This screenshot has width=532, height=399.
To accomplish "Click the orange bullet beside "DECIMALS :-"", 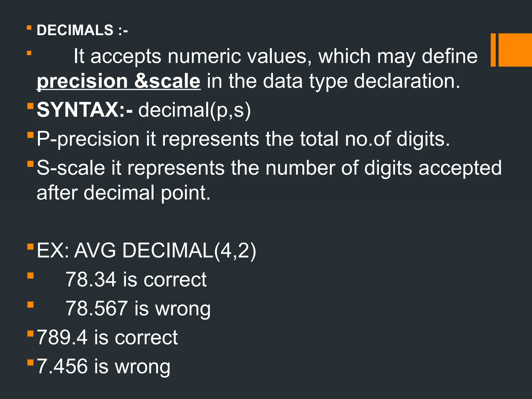I will pyautogui.click(x=29, y=28).
